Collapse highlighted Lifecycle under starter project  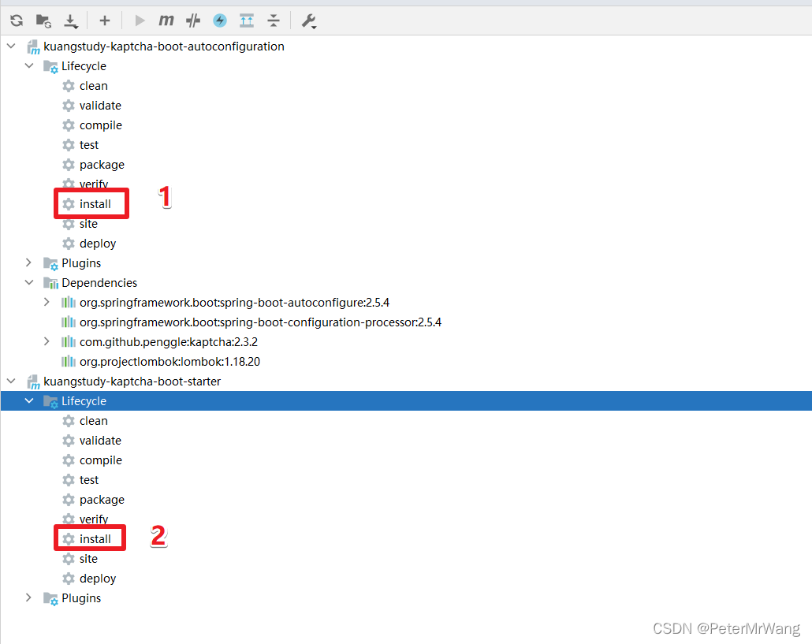point(29,400)
